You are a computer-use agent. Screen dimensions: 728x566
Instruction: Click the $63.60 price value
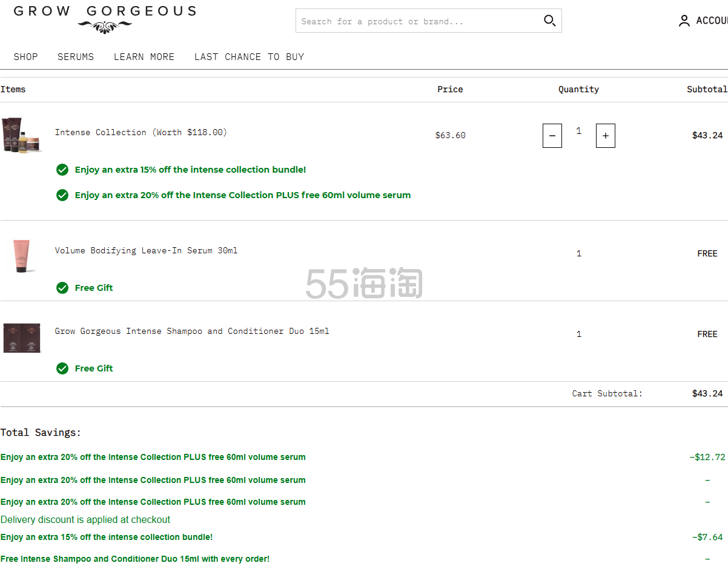click(x=450, y=135)
